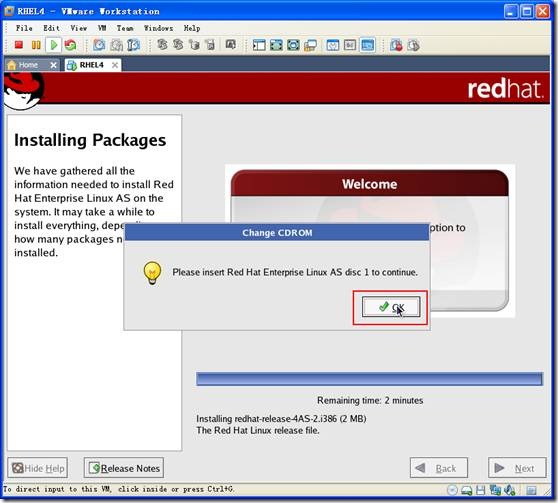Switch to the RHEL4 tab
Viewport: 558px width, 503px height.
point(92,65)
